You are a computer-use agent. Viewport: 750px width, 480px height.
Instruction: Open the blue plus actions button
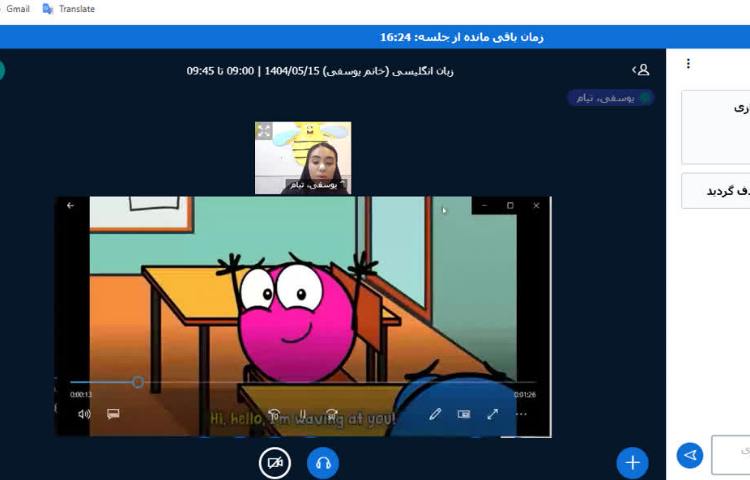[632, 463]
